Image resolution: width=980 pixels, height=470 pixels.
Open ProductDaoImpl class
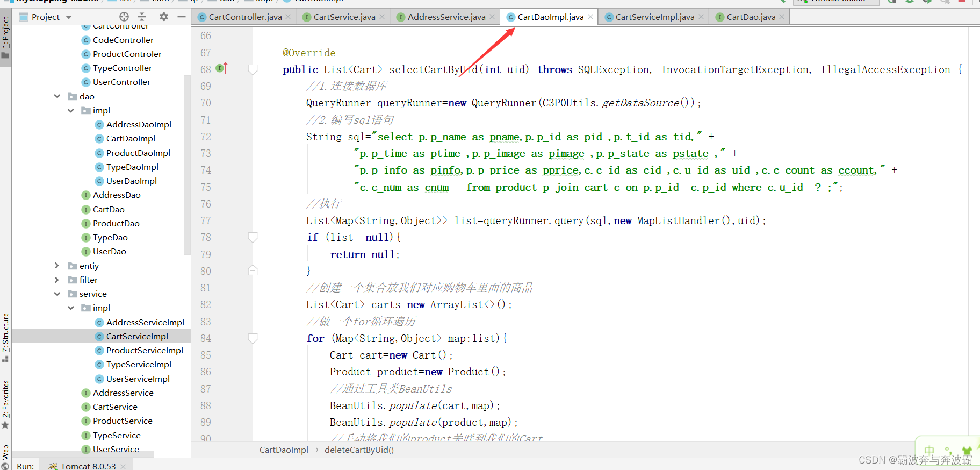(x=138, y=153)
